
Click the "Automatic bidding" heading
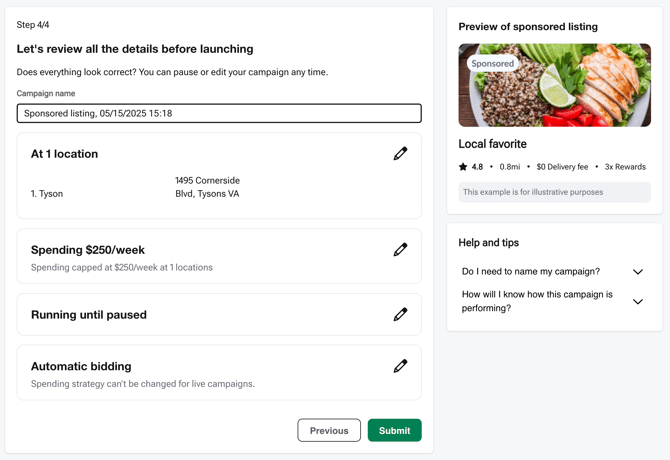coord(81,366)
